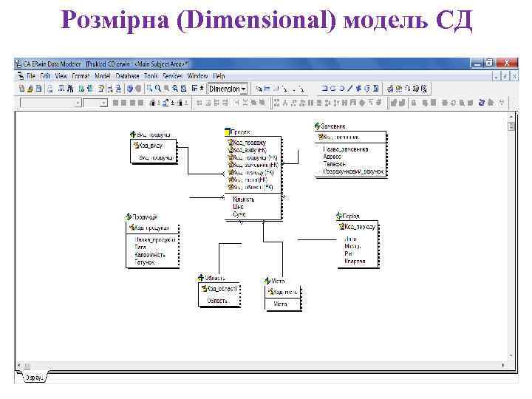Click the dimension icon next to Продукція
The height and width of the screenshot is (399, 532).
coord(129,216)
